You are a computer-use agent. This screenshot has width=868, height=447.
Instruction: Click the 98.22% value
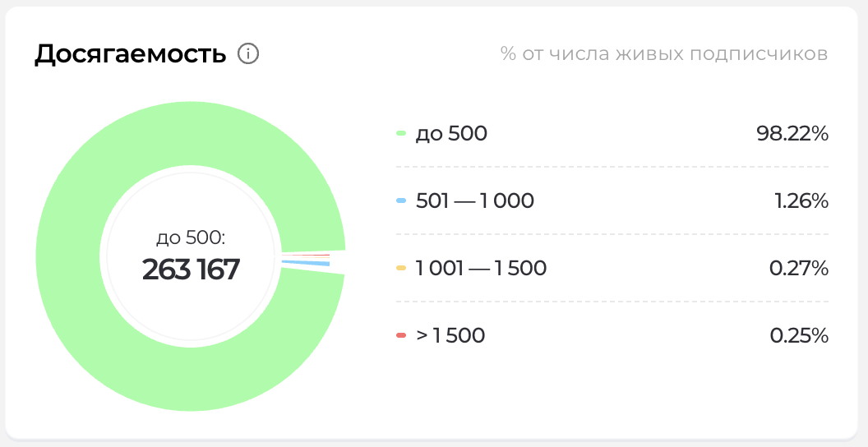[792, 133]
